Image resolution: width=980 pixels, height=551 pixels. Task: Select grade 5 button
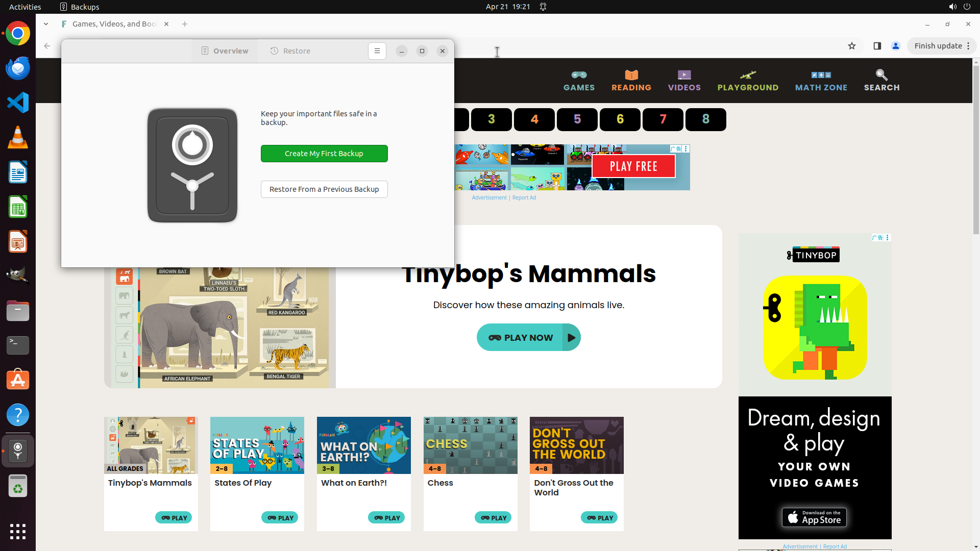(577, 119)
